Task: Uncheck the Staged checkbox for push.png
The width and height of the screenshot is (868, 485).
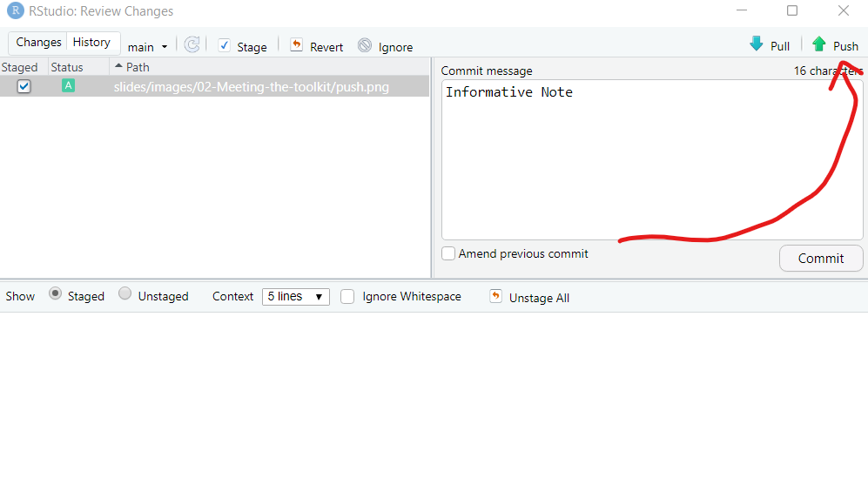Action: 24,86
